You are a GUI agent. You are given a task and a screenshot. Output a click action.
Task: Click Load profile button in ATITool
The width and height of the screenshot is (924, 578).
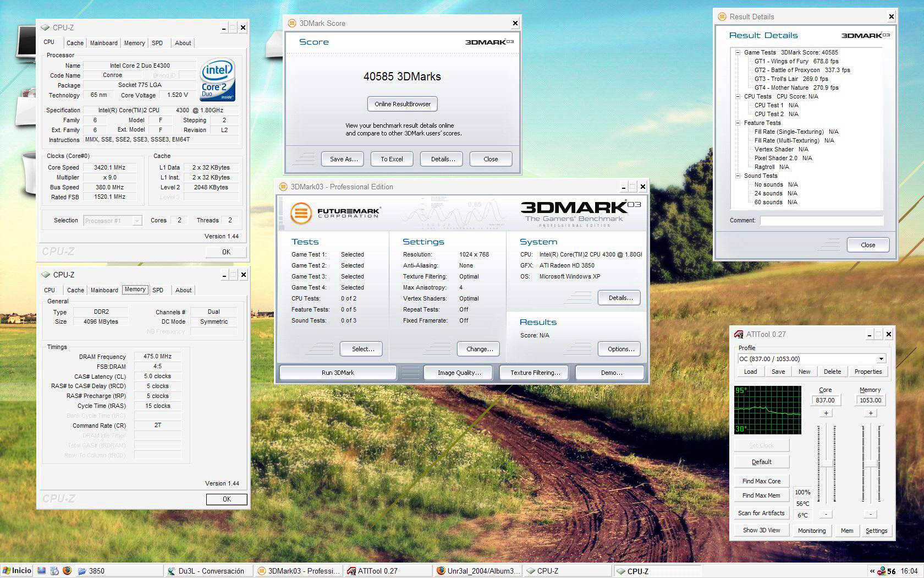point(750,372)
